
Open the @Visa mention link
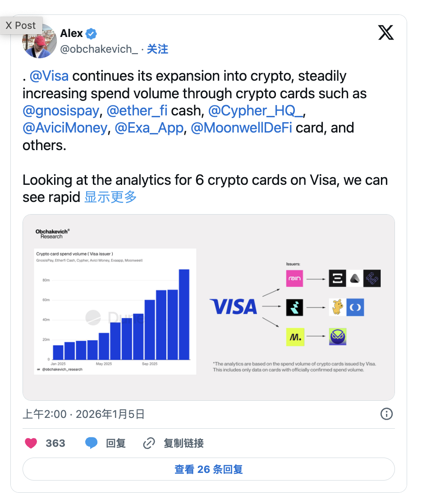[x=49, y=76]
